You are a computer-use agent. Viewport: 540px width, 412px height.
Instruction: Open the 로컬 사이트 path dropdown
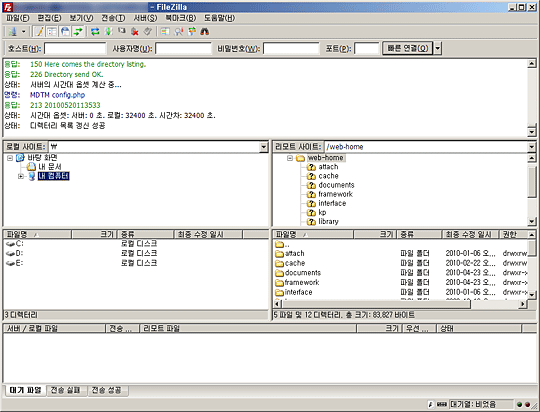click(264, 147)
